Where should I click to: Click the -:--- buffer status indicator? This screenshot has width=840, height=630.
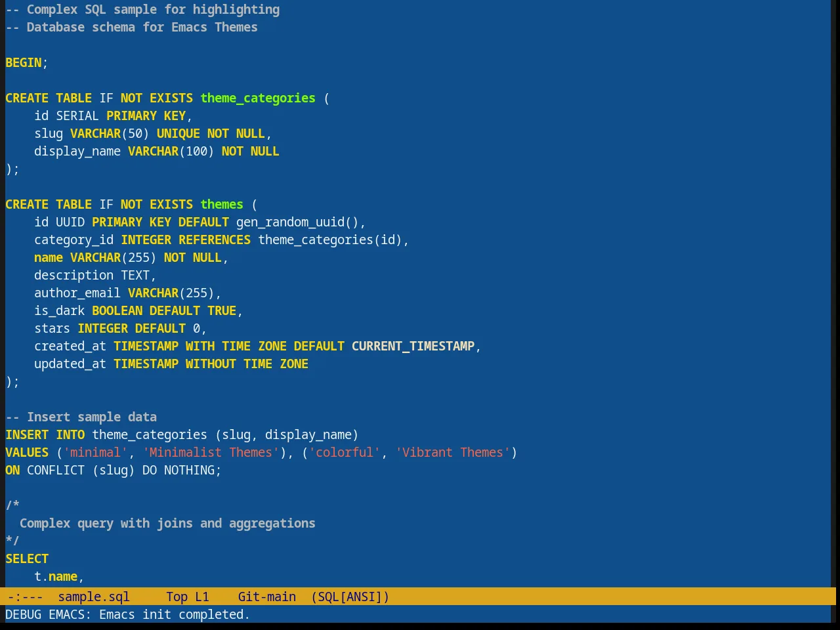point(26,597)
